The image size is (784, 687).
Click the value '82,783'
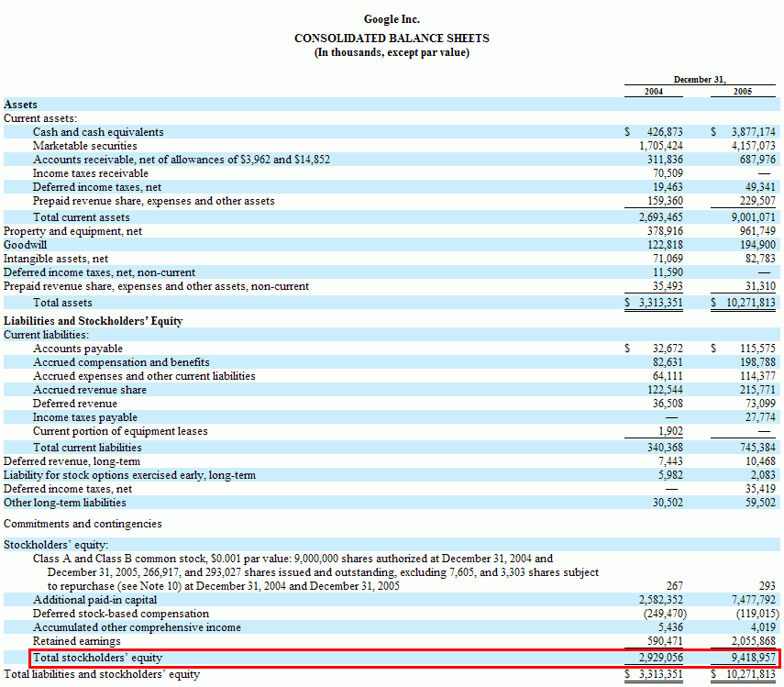[760, 259]
